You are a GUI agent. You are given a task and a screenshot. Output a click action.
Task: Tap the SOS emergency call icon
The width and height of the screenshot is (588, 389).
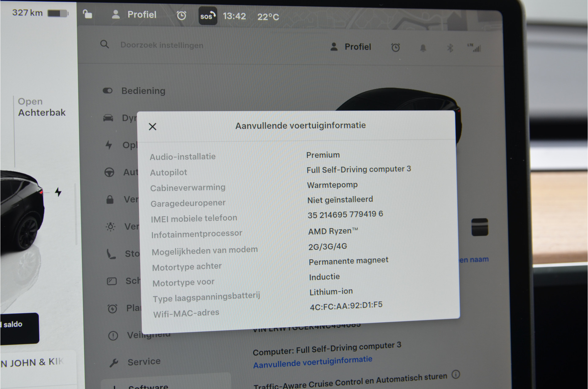point(208,16)
